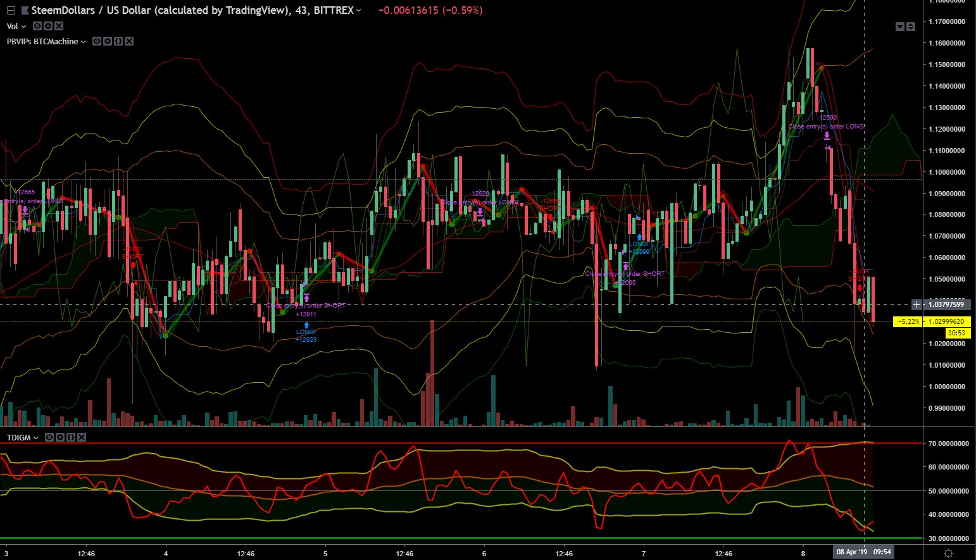Collapse the chart legend with the minus box
This screenshot has height=560, width=976.
[x=10, y=11]
